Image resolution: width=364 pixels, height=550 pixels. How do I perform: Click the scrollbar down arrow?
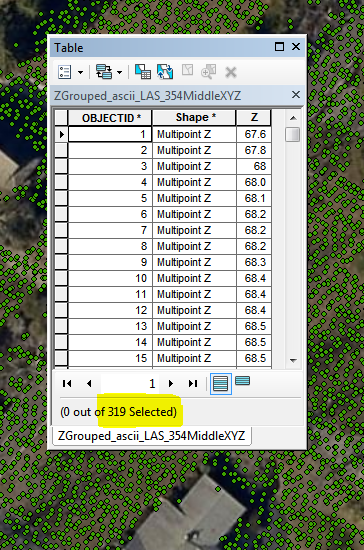click(294, 361)
